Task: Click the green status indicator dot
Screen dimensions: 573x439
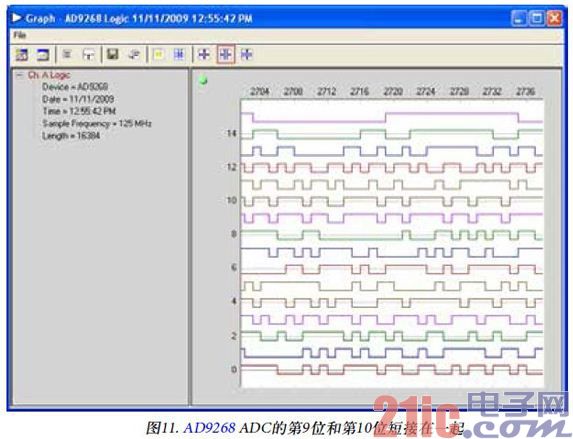Action: click(x=203, y=81)
